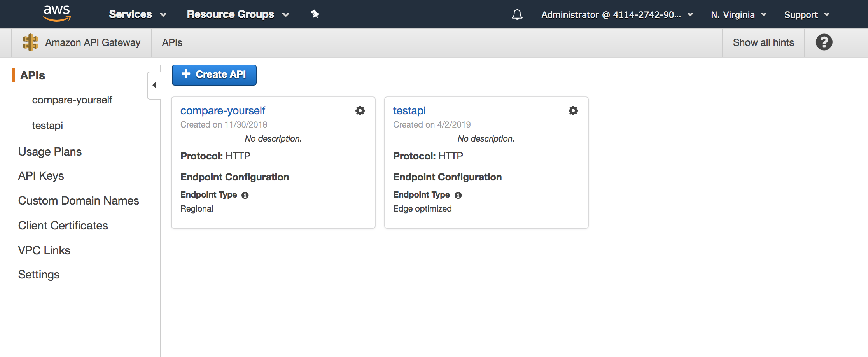
Task: Select testapi in the sidebar tree
Action: coord(47,126)
